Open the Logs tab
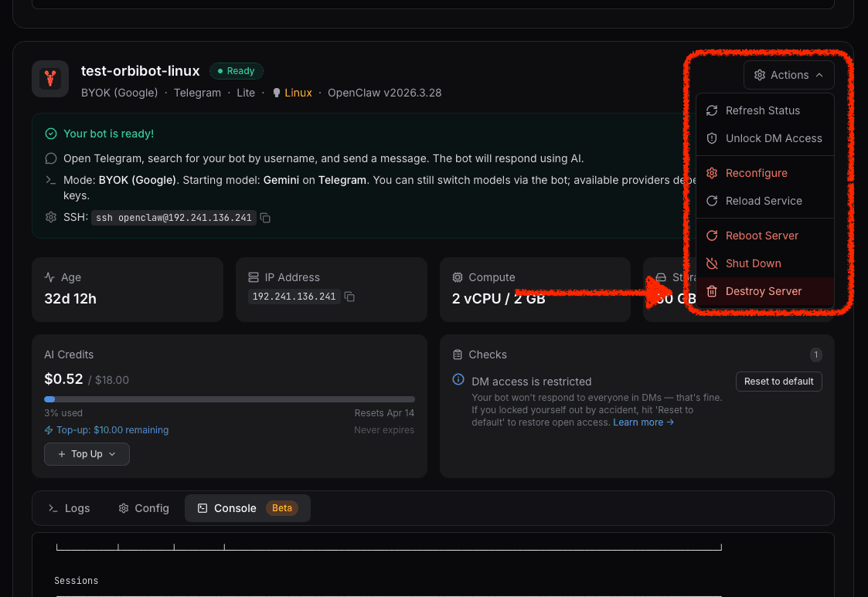868x597 pixels. click(69, 508)
